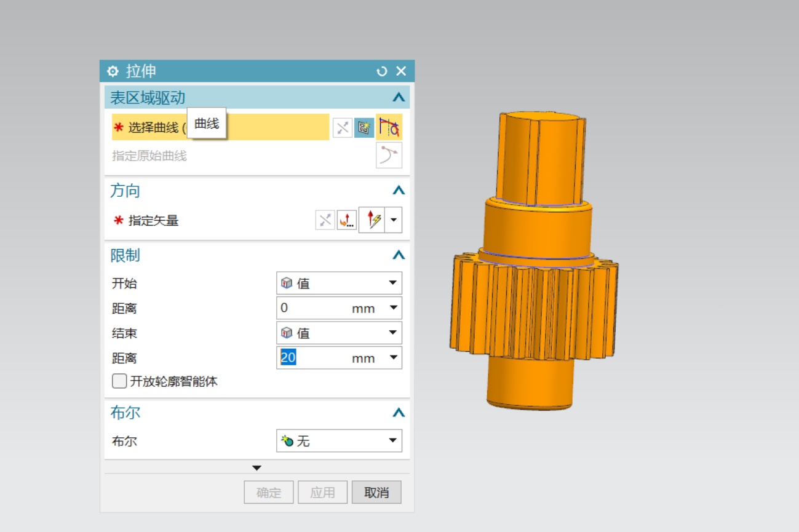
Task: Reset the 拉伸 dialog with the circular arrow
Action: pyautogui.click(x=382, y=71)
